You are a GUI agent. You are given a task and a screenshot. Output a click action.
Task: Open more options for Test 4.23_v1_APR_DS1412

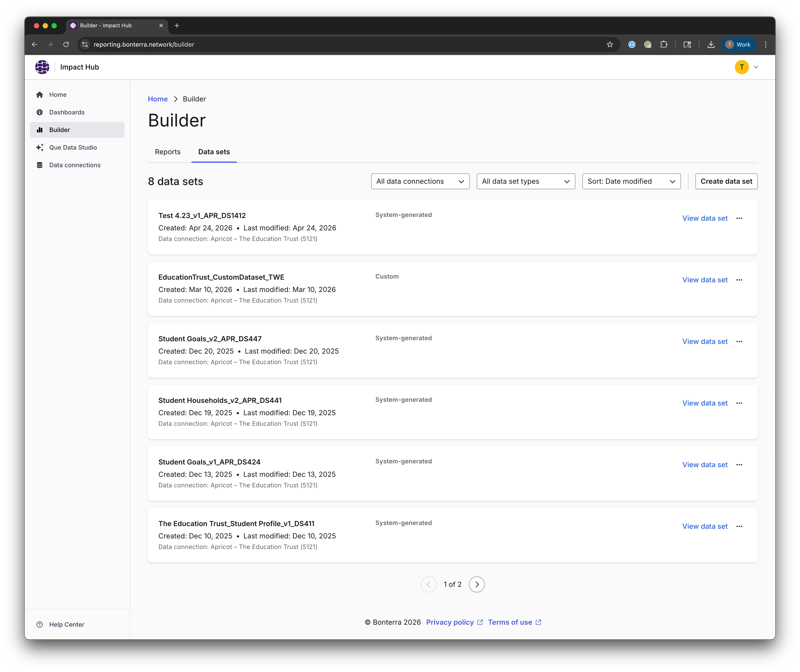[739, 218]
